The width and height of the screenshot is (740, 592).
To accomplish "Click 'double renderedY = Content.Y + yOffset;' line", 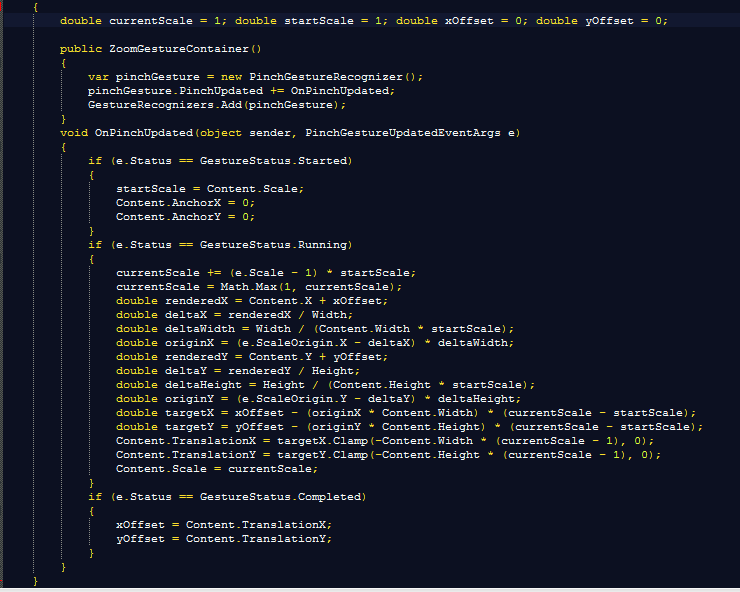I will (x=252, y=357).
